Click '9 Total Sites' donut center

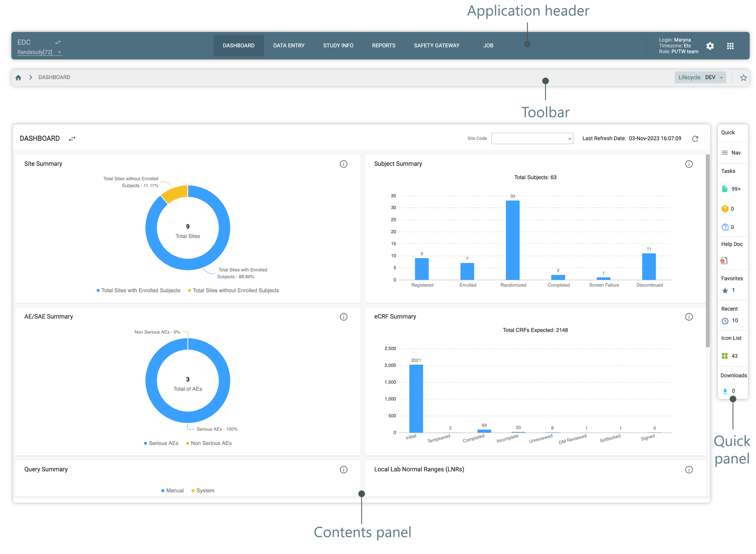coord(188,231)
